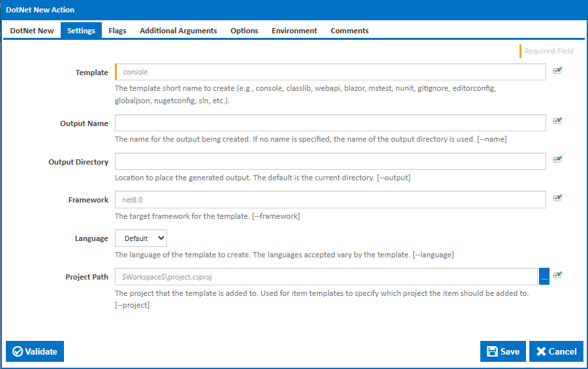Click the variable icon beside Output Name field

pyautogui.click(x=557, y=121)
